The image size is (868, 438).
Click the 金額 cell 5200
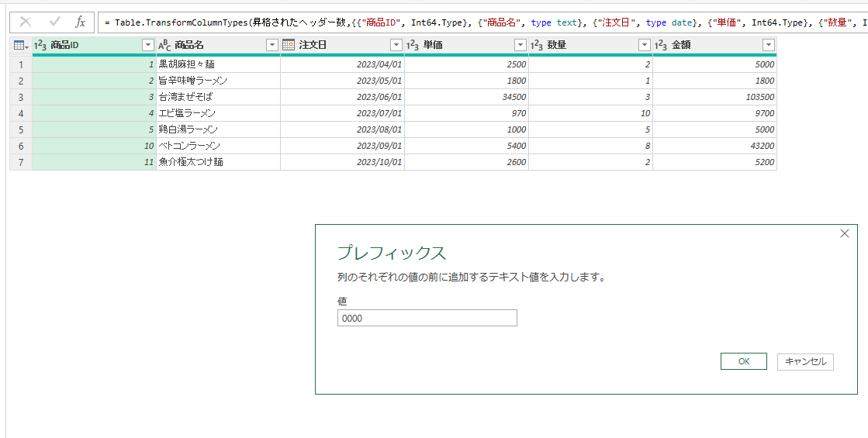point(714,162)
